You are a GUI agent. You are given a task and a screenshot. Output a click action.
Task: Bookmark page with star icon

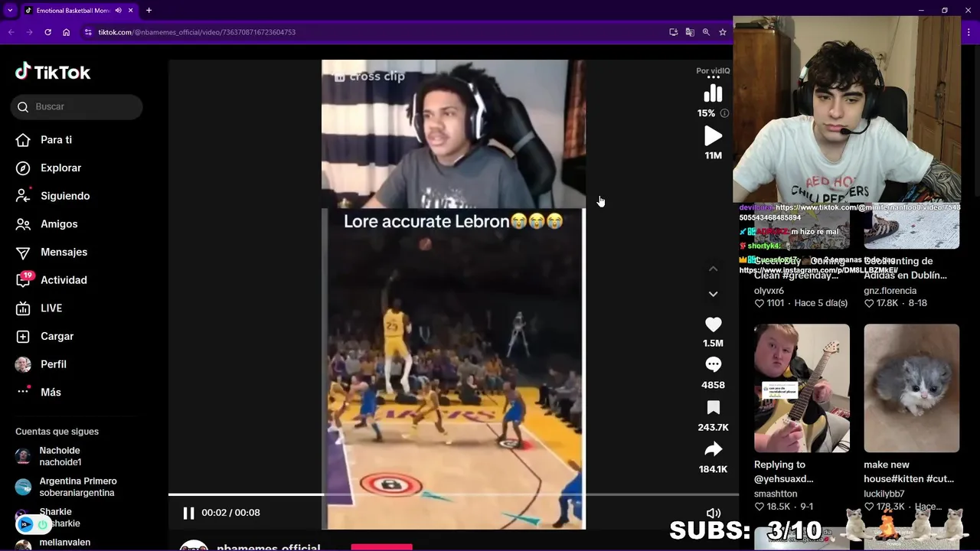coord(722,32)
